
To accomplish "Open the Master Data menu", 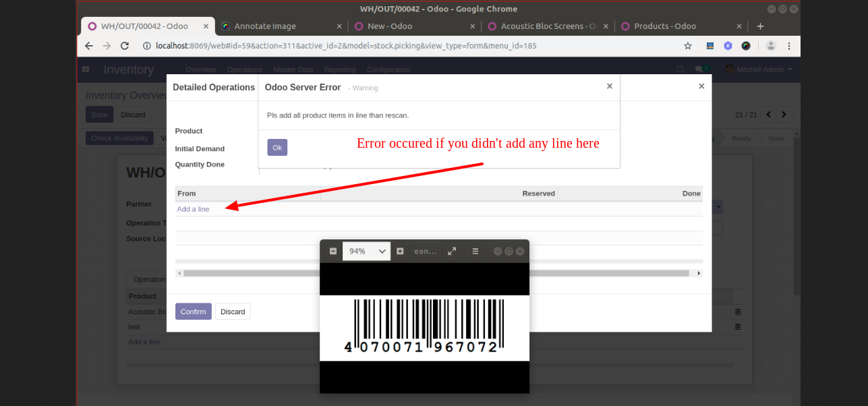I will click(x=293, y=69).
